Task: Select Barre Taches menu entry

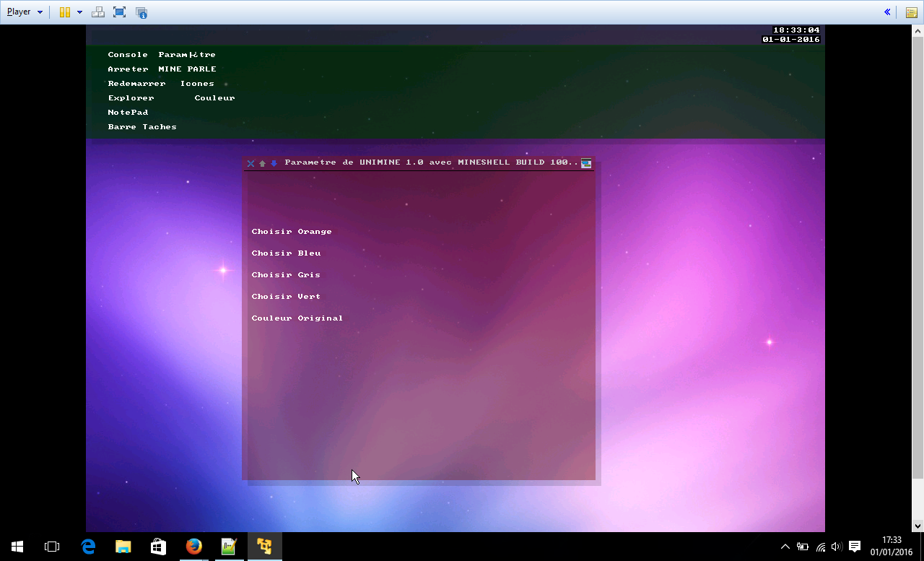Action: point(142,127)
